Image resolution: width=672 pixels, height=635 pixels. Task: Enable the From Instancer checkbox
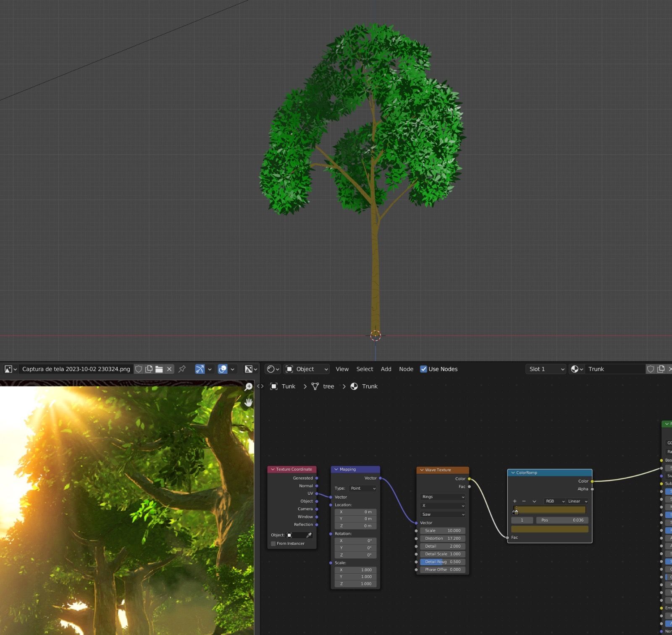tap(273, 543)
